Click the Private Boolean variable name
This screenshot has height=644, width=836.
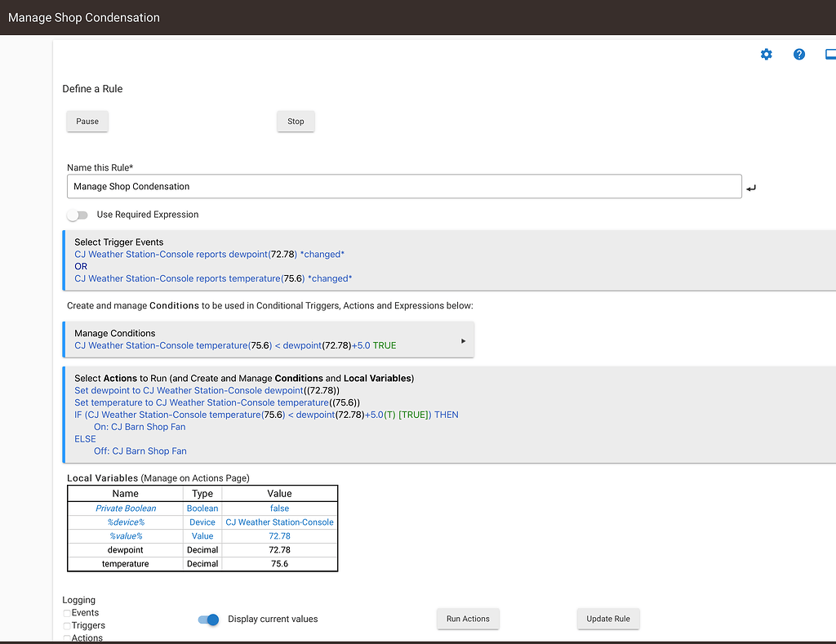(126, 509)
